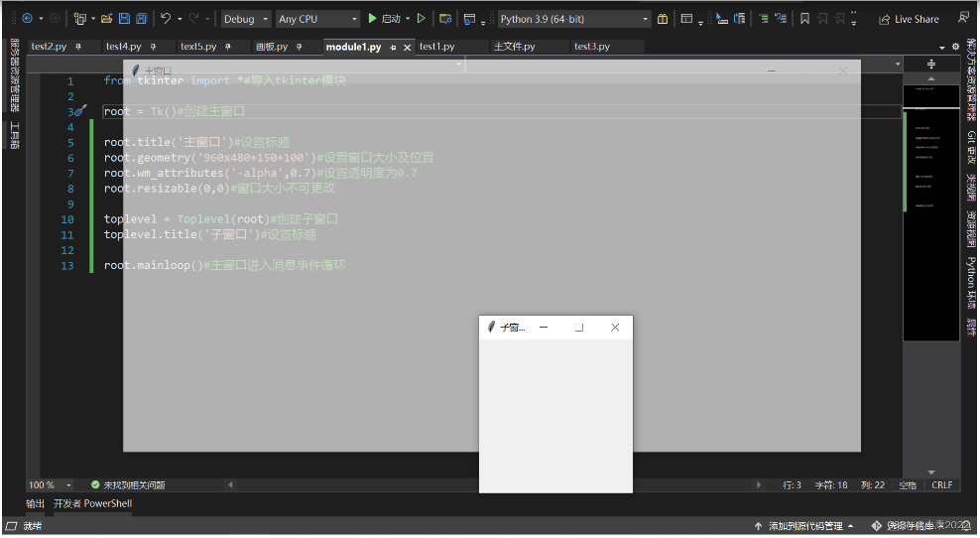The image size is (980, 538).
Task: Click the Comment selected lines icon
Action: click(764, 19)
